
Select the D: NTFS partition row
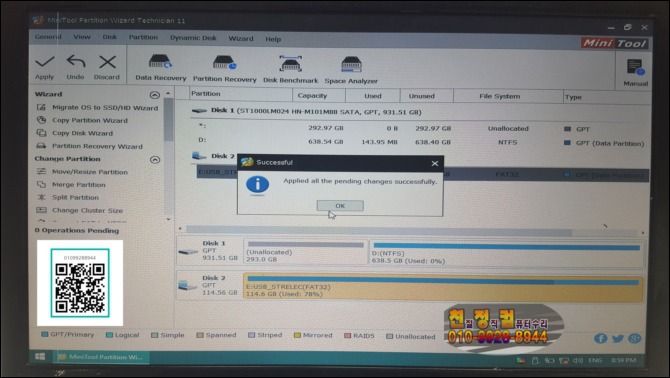(419, 142)
